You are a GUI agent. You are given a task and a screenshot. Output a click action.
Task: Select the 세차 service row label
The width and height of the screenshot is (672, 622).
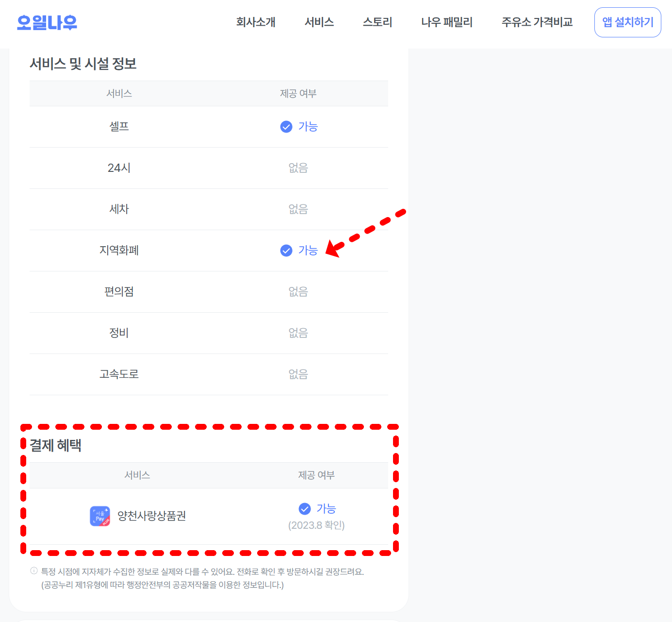[x=119, y=209]
